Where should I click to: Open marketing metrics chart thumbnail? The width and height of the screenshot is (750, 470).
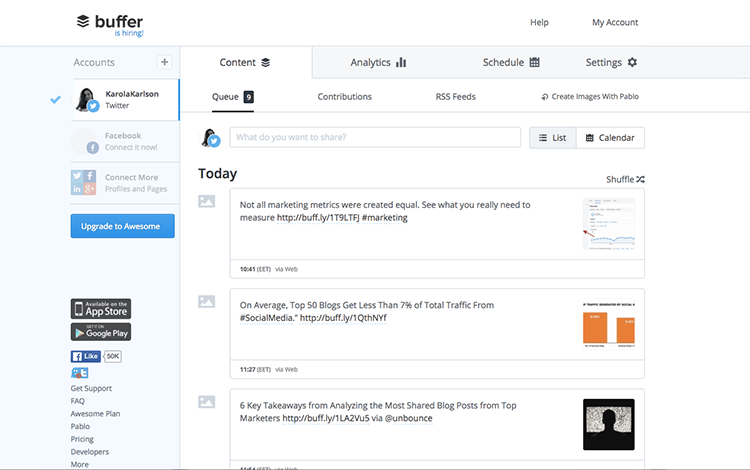(x=609, y=224)
